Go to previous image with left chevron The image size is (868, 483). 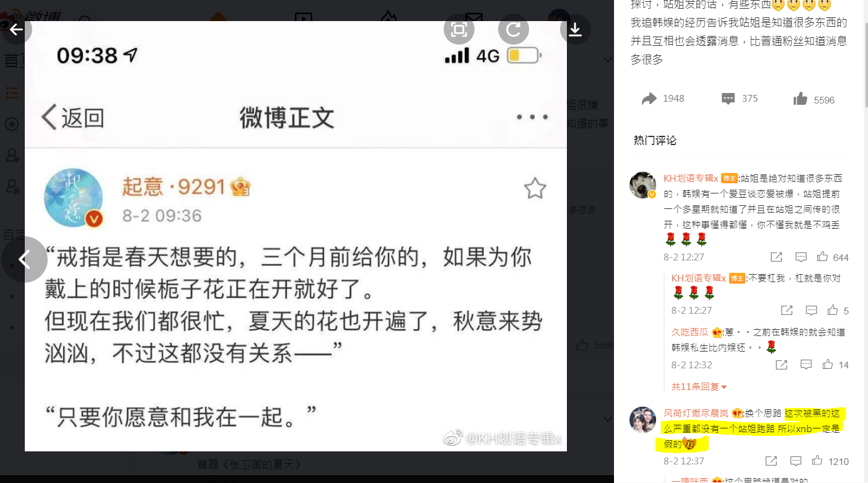tap(24, 259)
